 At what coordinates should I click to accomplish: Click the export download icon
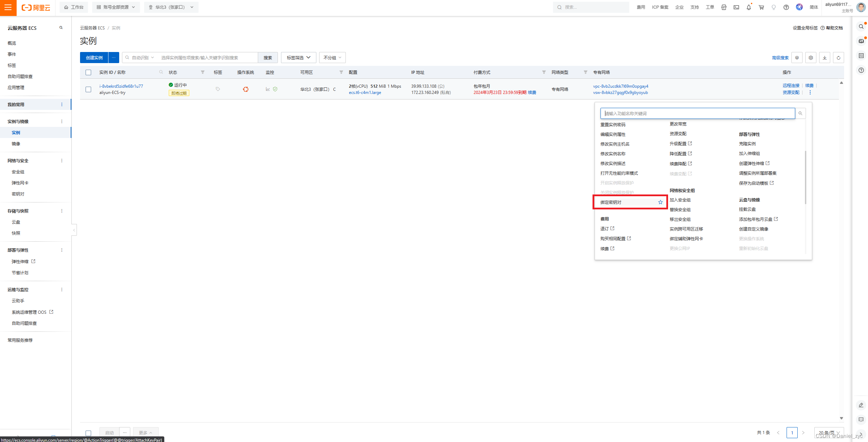824,58
